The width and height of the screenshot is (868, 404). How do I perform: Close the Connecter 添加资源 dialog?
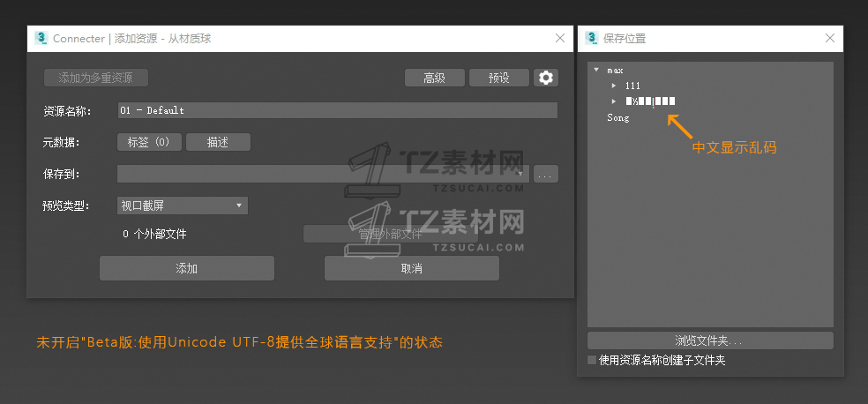[x=560, y=38]
